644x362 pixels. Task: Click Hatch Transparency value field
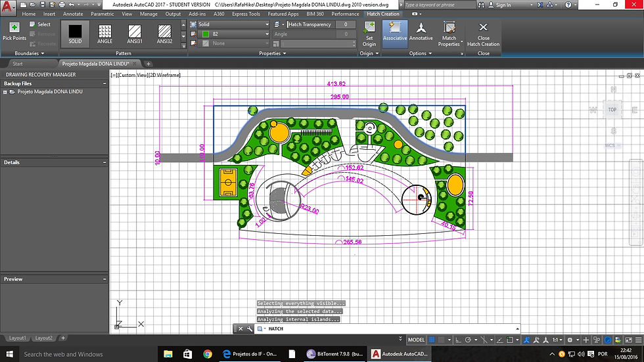(346, 24)
